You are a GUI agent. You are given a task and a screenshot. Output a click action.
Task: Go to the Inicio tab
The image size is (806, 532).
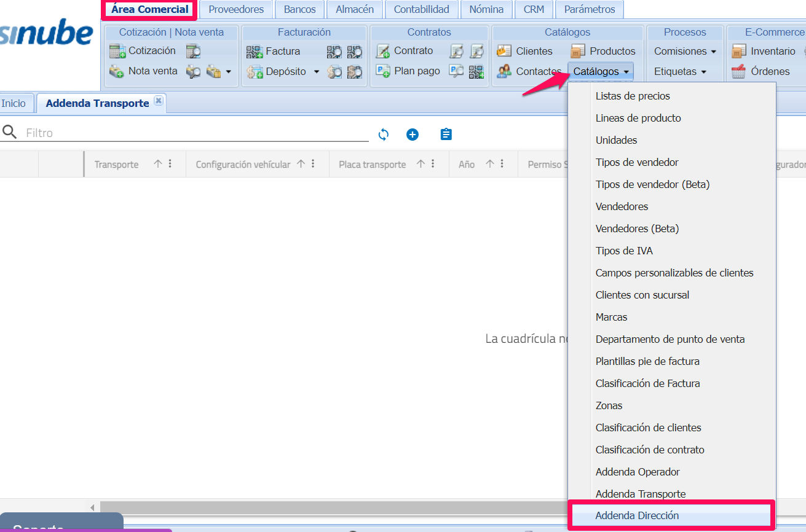14,103
